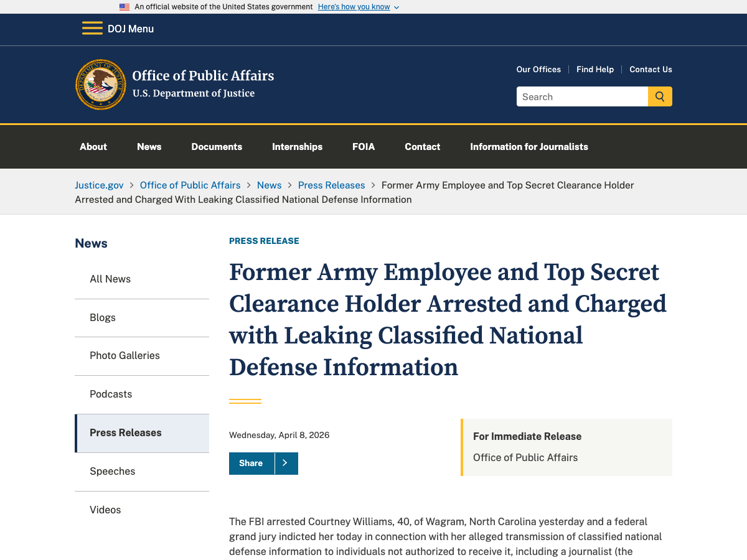747x560 pixels.
Task: Click the yellow divider under the headline
Action: point(245,399)
